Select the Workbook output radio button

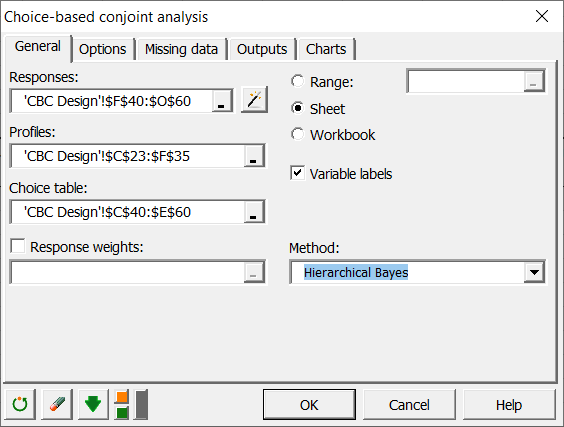coord(297,134)
